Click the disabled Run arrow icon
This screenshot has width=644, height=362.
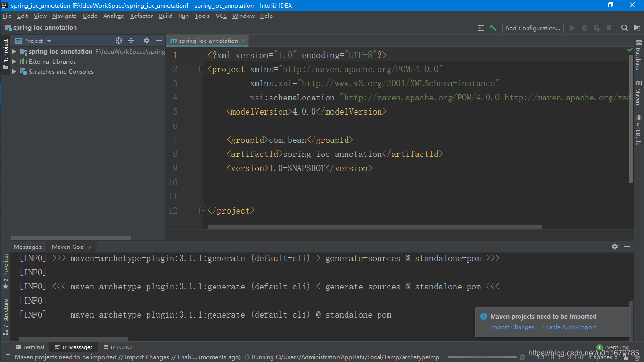point(572,28)
